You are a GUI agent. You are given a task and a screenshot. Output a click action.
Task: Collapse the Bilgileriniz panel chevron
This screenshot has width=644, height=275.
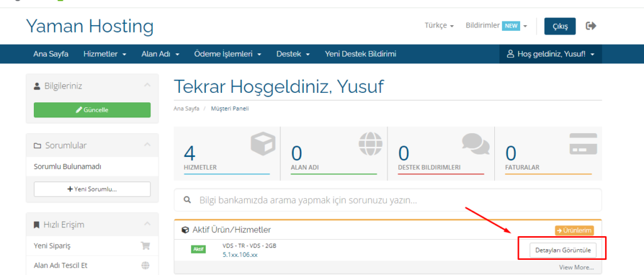click(147, 85)
